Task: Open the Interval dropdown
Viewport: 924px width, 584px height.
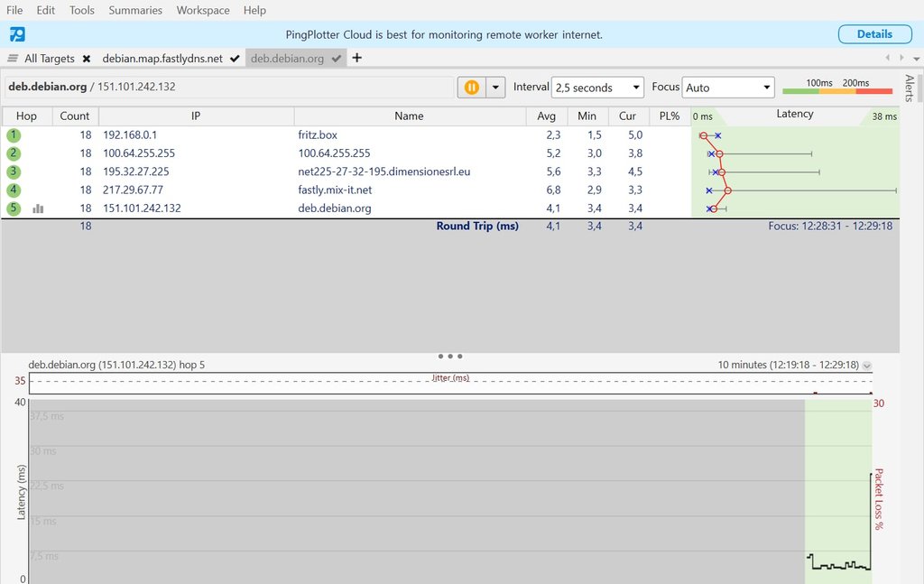Action: coord(596,88)
